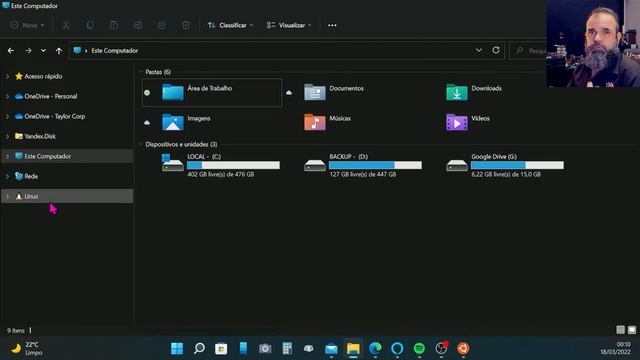Image resolution: width=640 pixels, height=360 pixels.
Task: Switch to large icons view in status bar
Action: [x=632, y=330]
